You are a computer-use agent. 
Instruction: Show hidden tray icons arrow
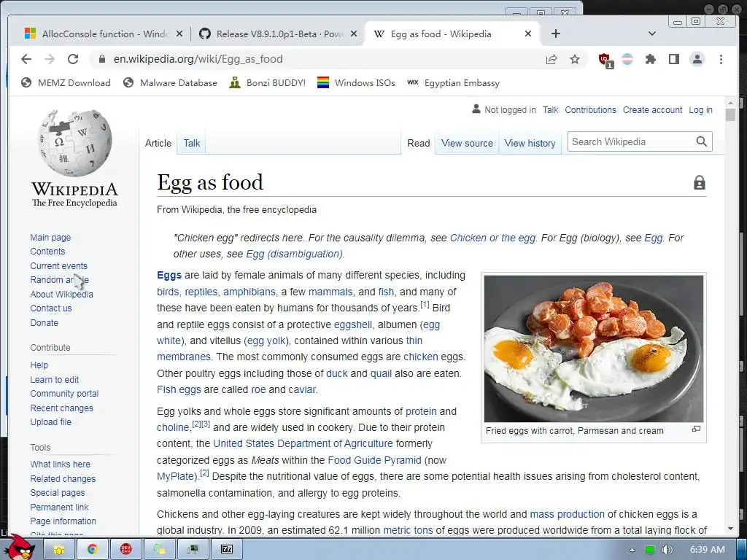632,550
